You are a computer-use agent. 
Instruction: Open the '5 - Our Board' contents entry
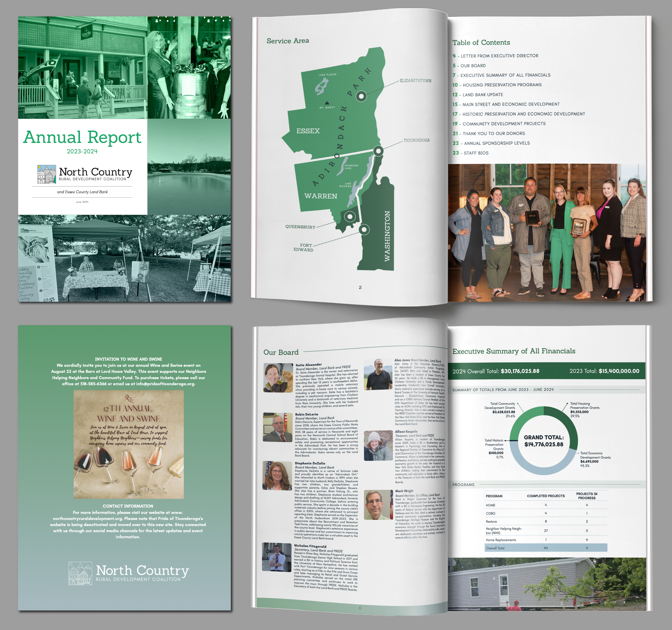(469, 66)
